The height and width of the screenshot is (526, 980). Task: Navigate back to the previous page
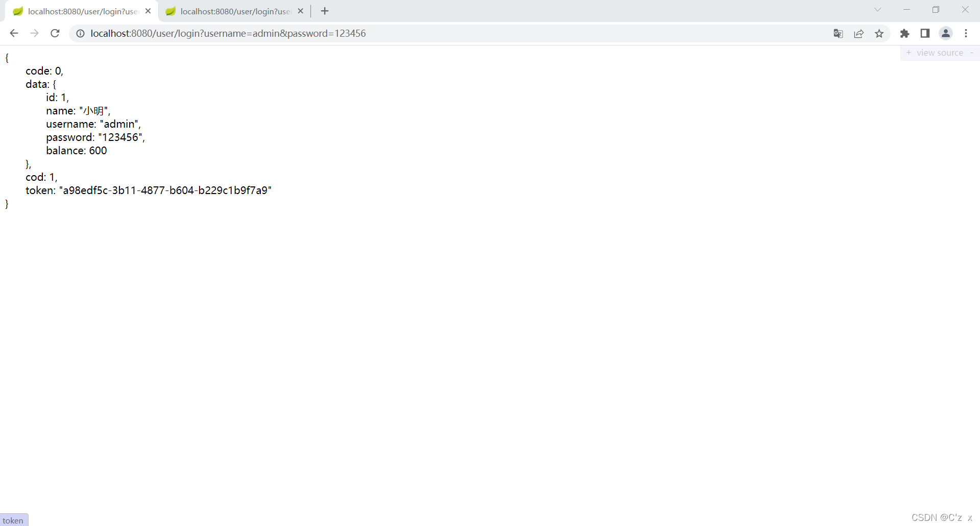click(14, 33)
